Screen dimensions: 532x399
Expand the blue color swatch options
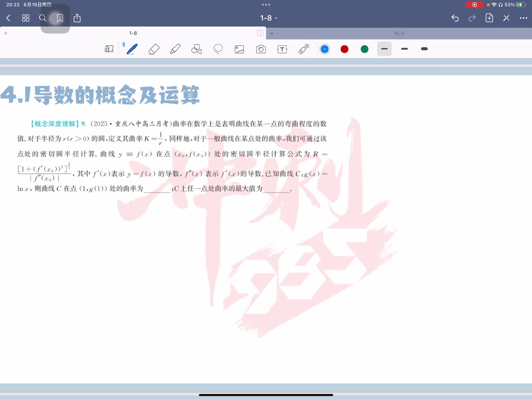pyautogui.click(x=324, y=49)
